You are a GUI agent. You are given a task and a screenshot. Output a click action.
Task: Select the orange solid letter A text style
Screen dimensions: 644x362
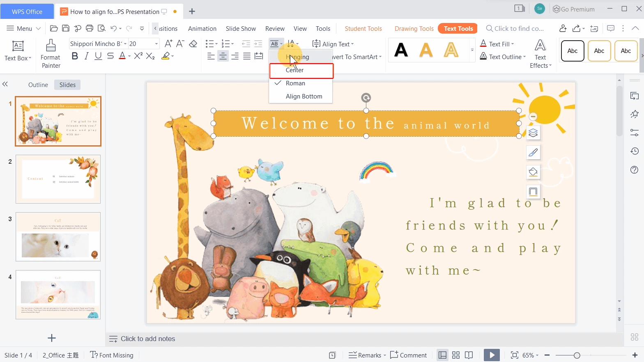426,50
